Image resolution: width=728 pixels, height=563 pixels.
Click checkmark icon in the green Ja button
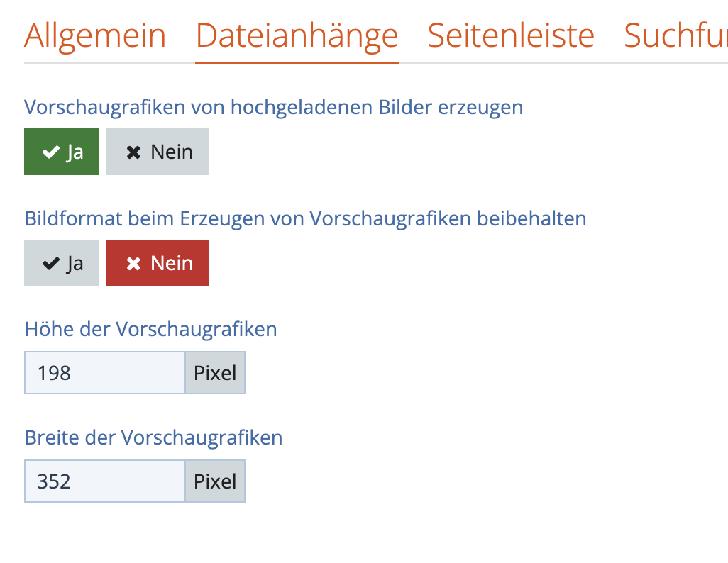pyautogui.click(x=50, y=152)
